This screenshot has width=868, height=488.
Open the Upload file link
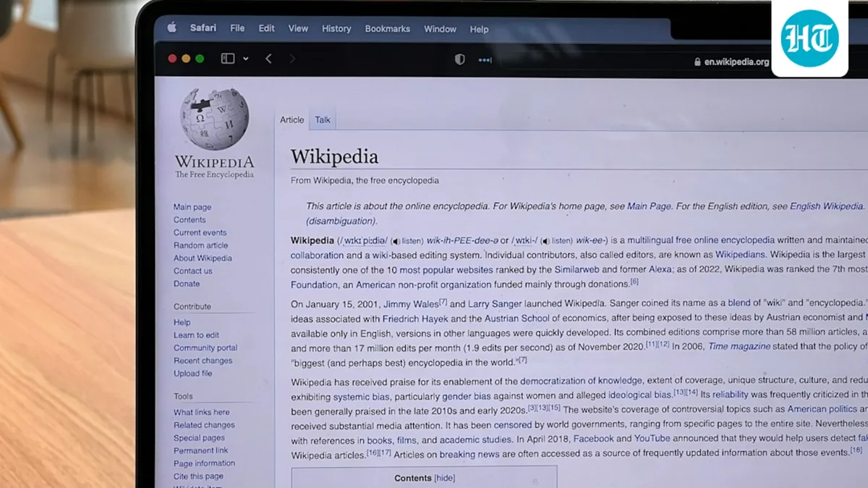[x=192, y=374]
